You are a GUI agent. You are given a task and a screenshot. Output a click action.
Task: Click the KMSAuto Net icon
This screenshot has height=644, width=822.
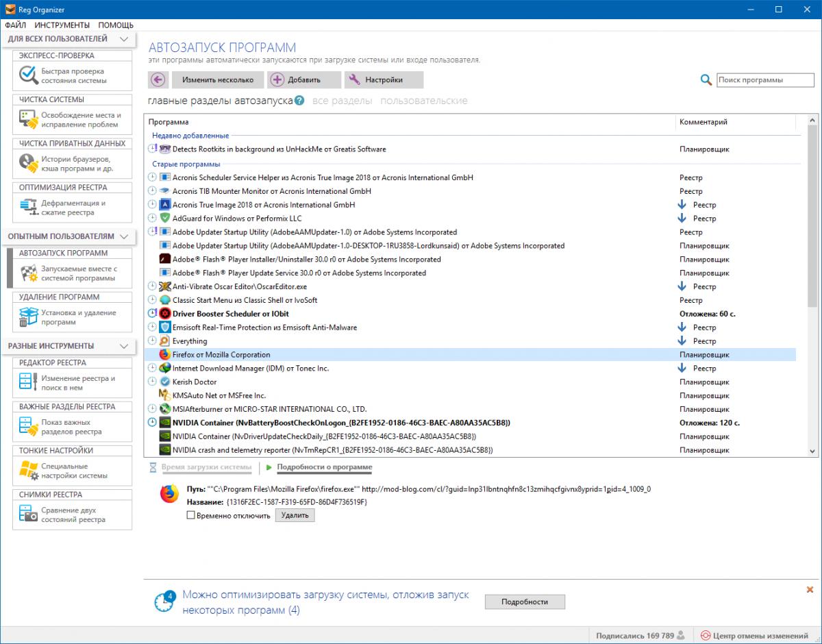[164, 395]
